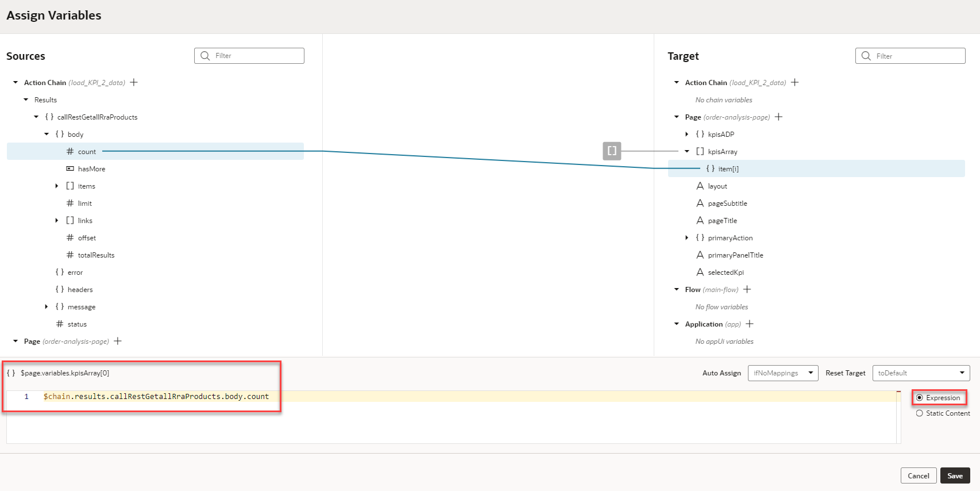Expand the links array in Sources

tap(56, 220)
